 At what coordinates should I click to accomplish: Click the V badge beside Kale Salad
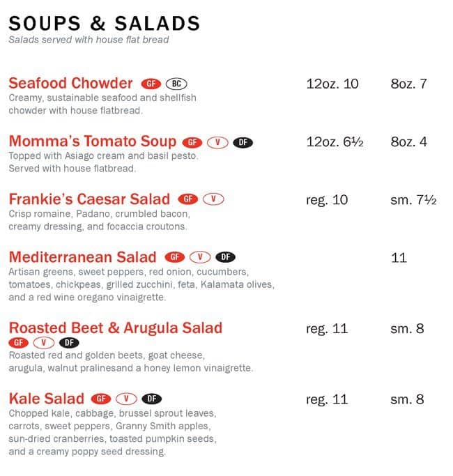click(126, 399)
